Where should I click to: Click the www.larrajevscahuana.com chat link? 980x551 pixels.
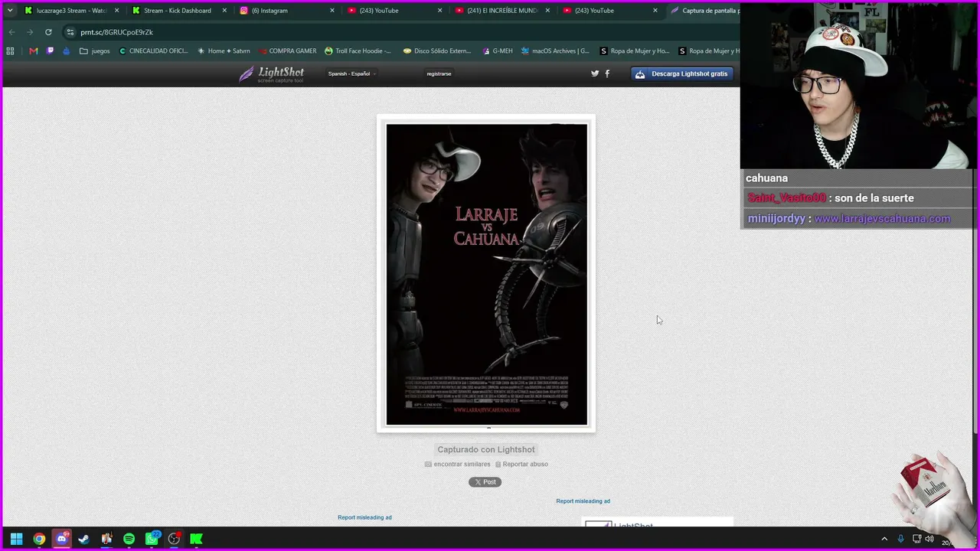click(882, 218)
